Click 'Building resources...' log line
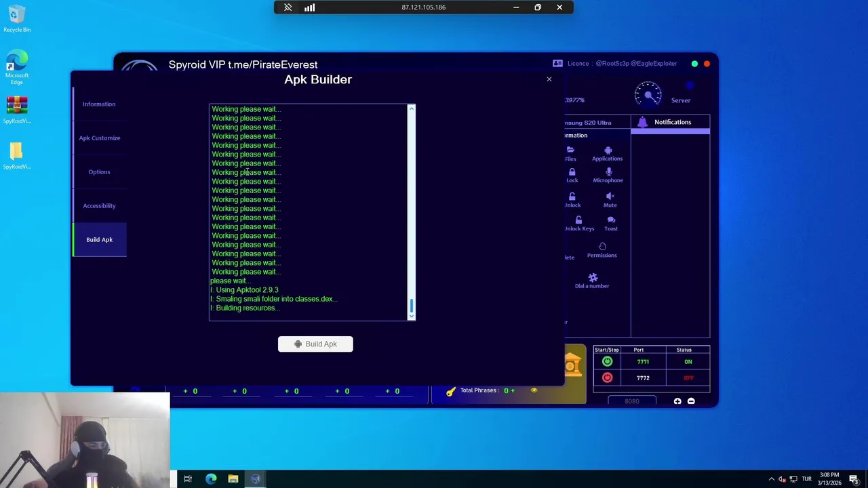The height and width of the screenshot is (488, 868). click(245, 308)
